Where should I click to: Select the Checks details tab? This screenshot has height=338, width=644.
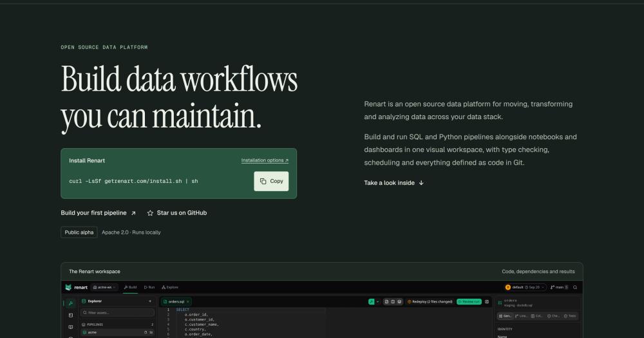(x=553, y=316)
